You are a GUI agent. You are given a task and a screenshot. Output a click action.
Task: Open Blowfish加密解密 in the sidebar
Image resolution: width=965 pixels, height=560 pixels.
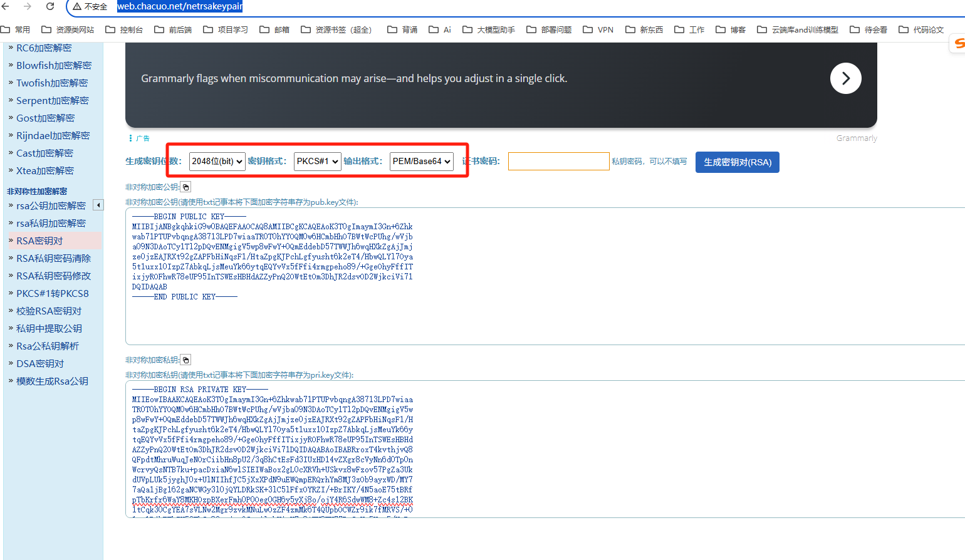(x=54, y=65)
